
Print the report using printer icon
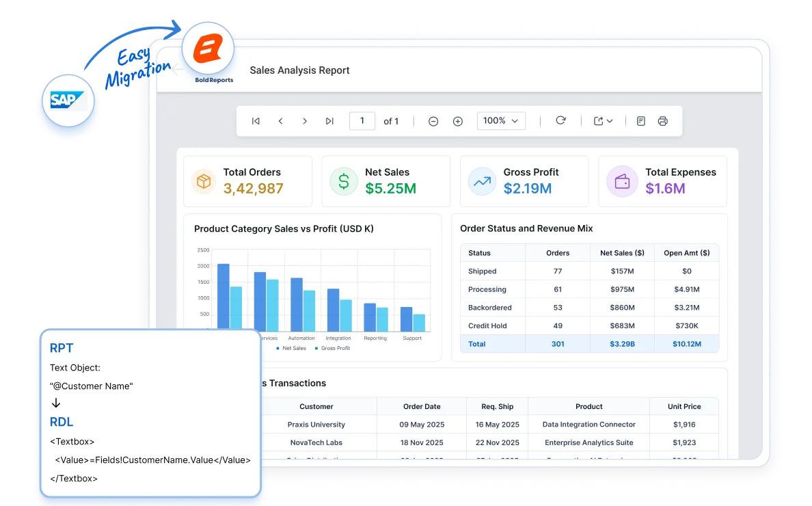[663, 121]
